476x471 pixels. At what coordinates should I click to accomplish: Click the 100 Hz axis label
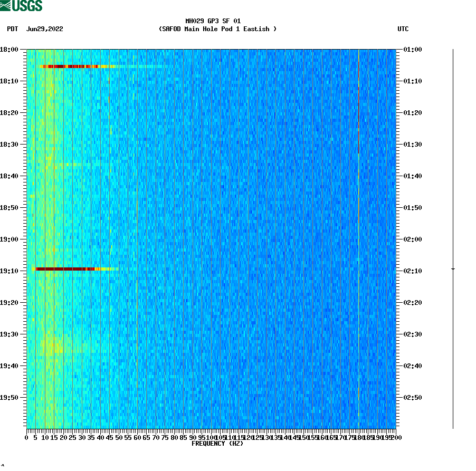(x=213, y=437)
